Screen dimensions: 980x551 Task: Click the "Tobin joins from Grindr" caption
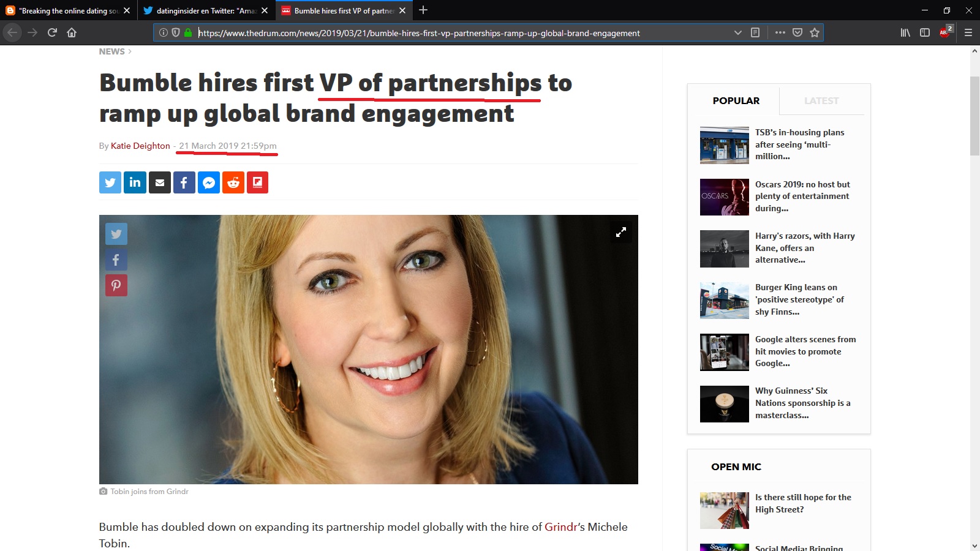point(149,492)
